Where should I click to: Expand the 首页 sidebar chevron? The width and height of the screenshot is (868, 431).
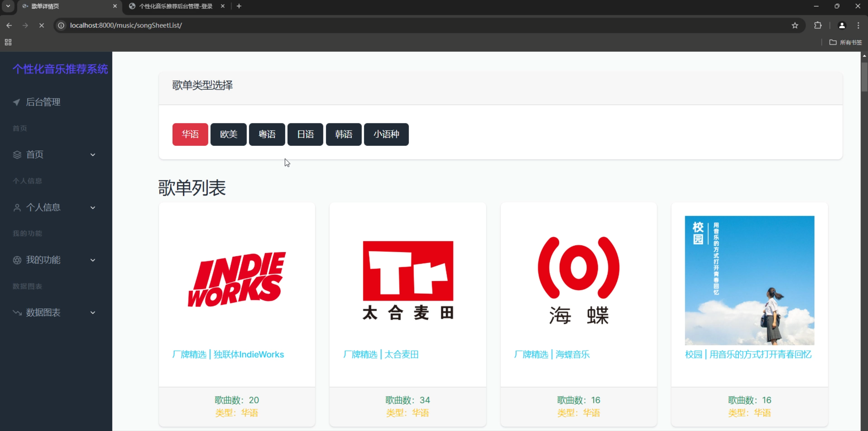tap(93, 155)
